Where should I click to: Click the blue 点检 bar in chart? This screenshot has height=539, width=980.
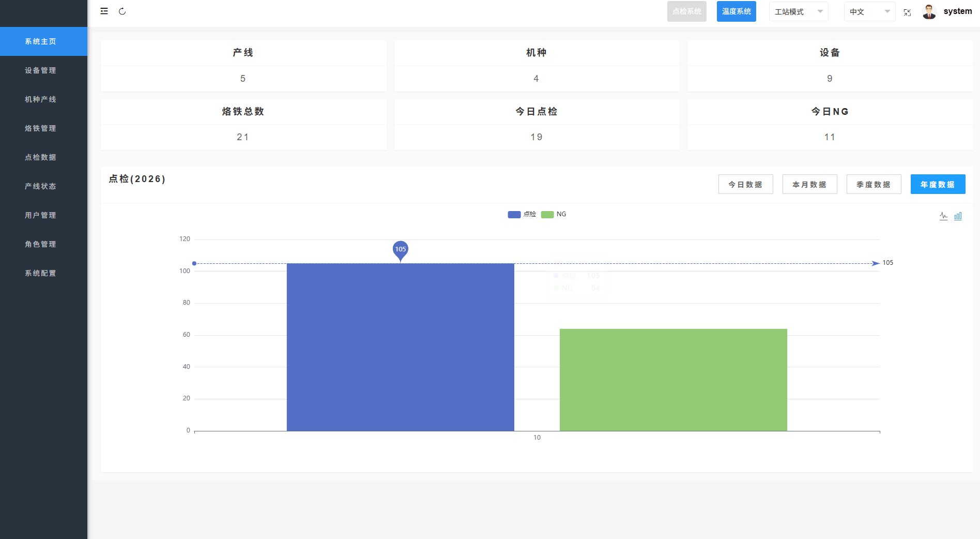[x=401, y=347]
